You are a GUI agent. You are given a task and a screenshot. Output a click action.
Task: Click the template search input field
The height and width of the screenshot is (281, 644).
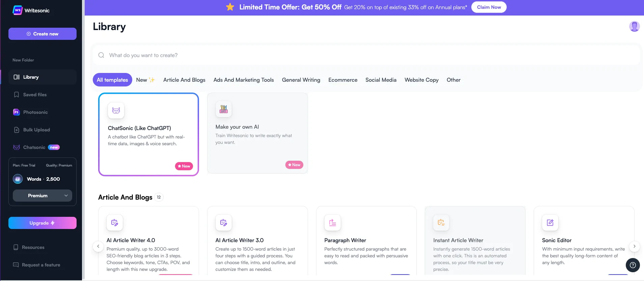[366, 55]
